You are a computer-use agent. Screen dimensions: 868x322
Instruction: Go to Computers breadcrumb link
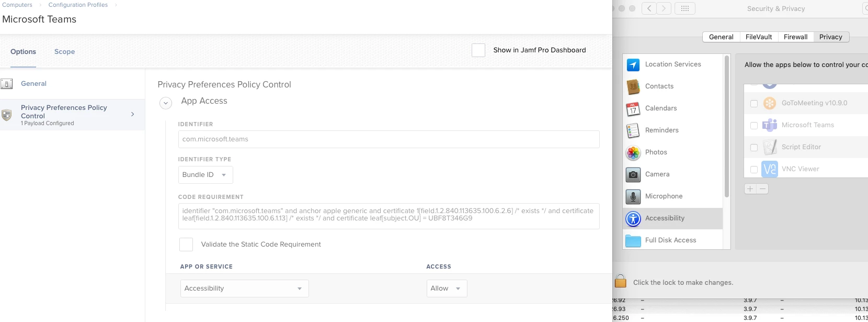(17, 5)
